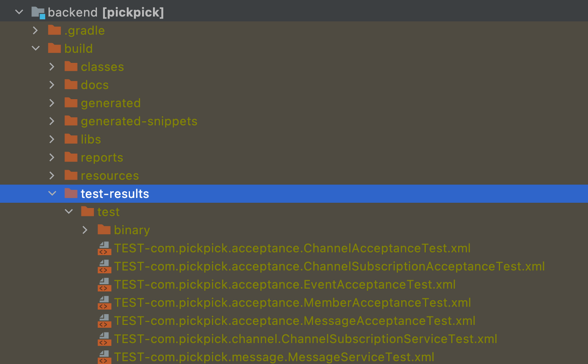Collapse the backend [pickpick] project root
This screenshot has height=364, width=588.
(19, 12)
